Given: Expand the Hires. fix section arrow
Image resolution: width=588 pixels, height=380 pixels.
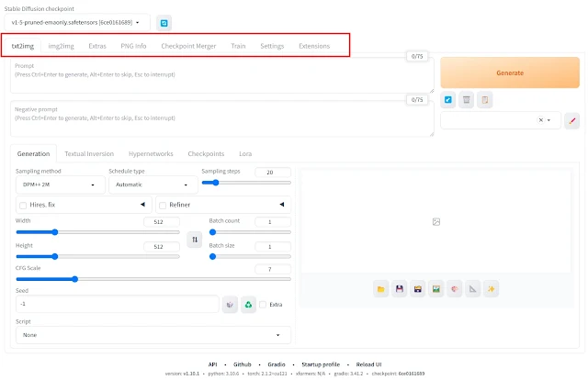Looking at the screenshot, I should [x=143, y=205].
